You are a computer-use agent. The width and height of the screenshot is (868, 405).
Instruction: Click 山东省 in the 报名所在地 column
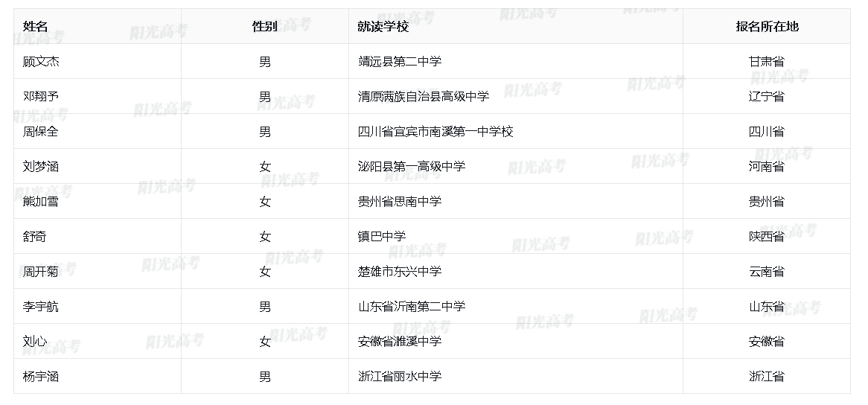coord(767,307)
